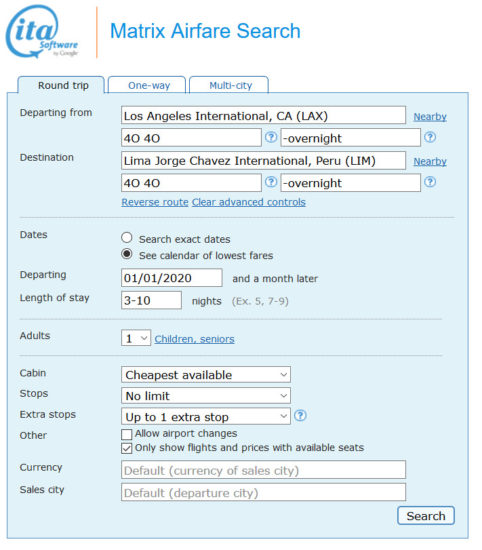
Task: Open the Stops dropdown
Action: [206, 396]
